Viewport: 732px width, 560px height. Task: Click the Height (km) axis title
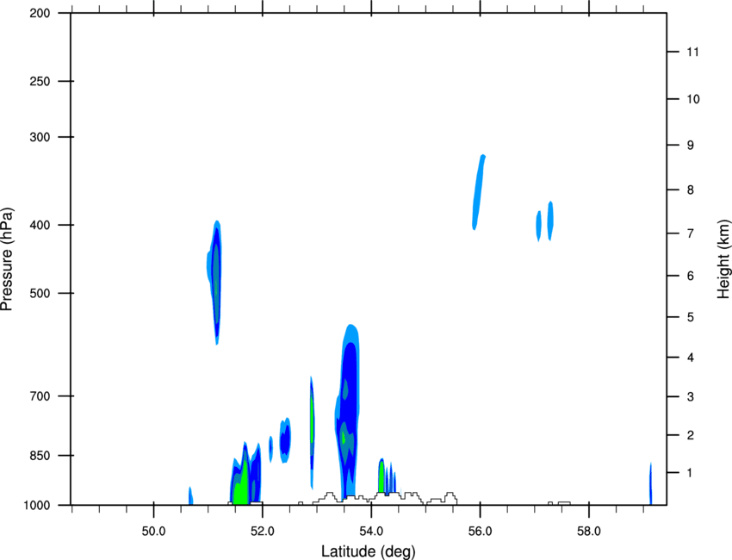coord(723,259)
